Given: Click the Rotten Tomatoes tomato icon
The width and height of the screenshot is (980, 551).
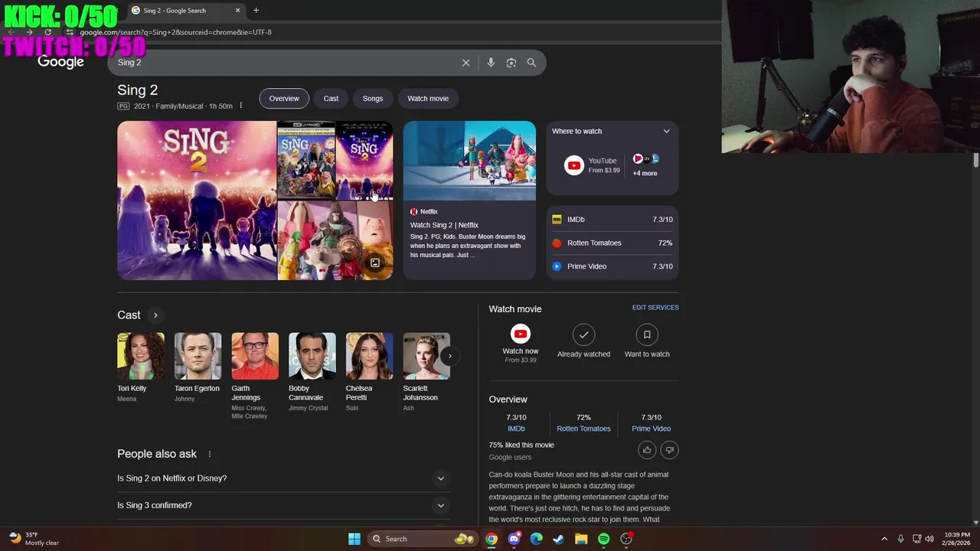Looking at the screenshot, I should point(557,243).
